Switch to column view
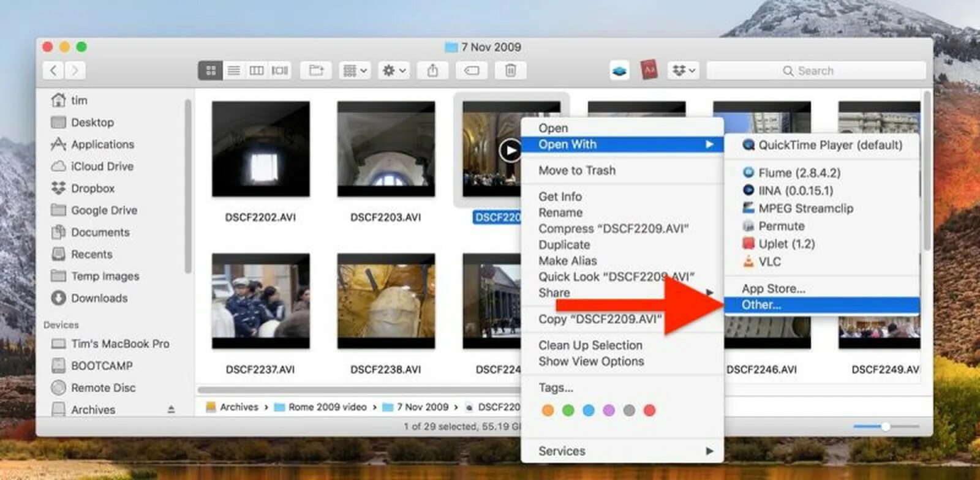The height and width of the screenshot is (480, 980). (257, 70)
